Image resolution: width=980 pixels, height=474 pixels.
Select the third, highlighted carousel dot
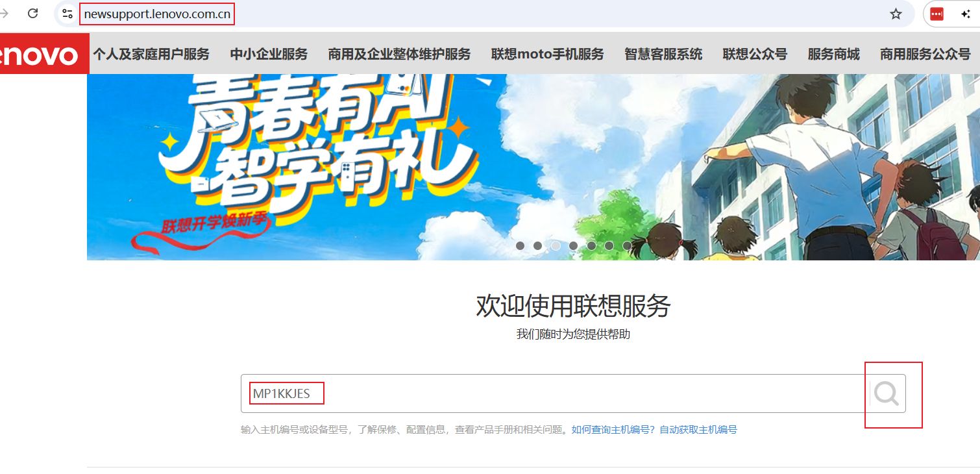click(556, 245)
